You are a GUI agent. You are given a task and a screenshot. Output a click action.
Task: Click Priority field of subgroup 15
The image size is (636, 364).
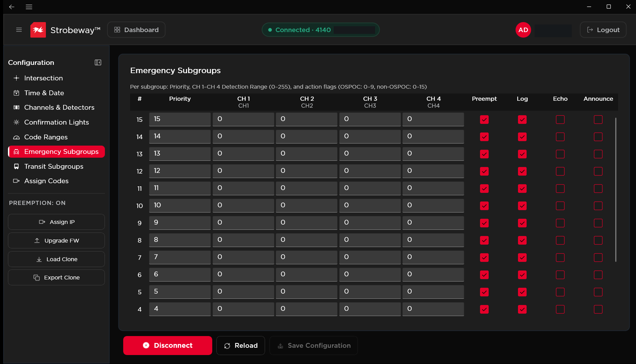tap(180, 119)
